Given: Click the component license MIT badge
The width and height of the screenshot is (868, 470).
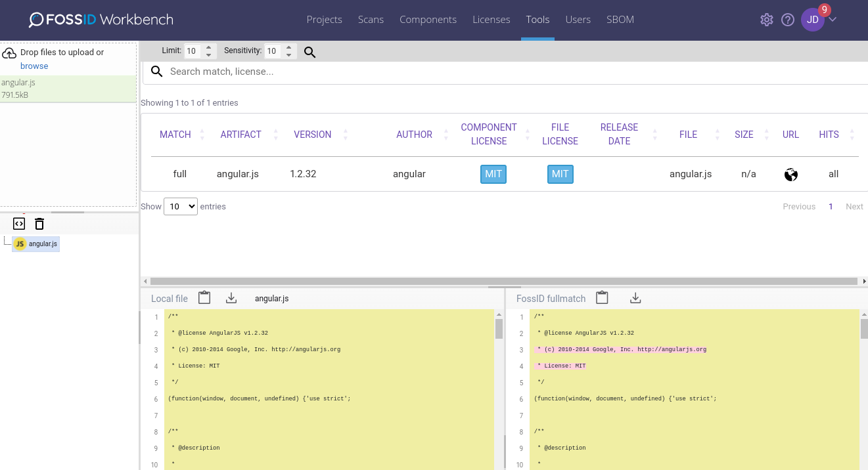Looking at the screenshot, I should tap(493, 174).
